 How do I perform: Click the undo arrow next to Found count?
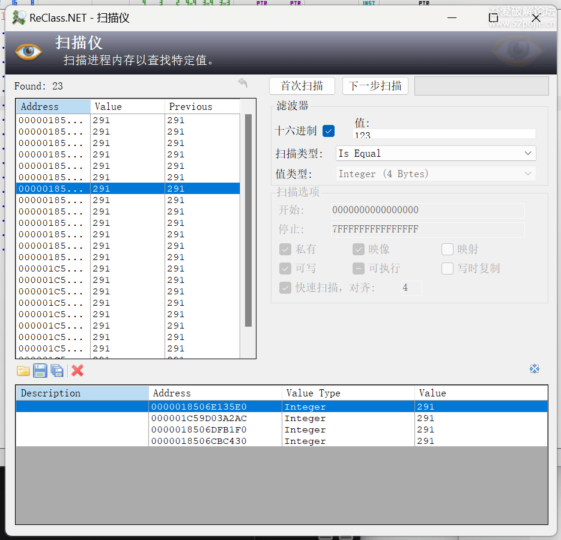243,83
